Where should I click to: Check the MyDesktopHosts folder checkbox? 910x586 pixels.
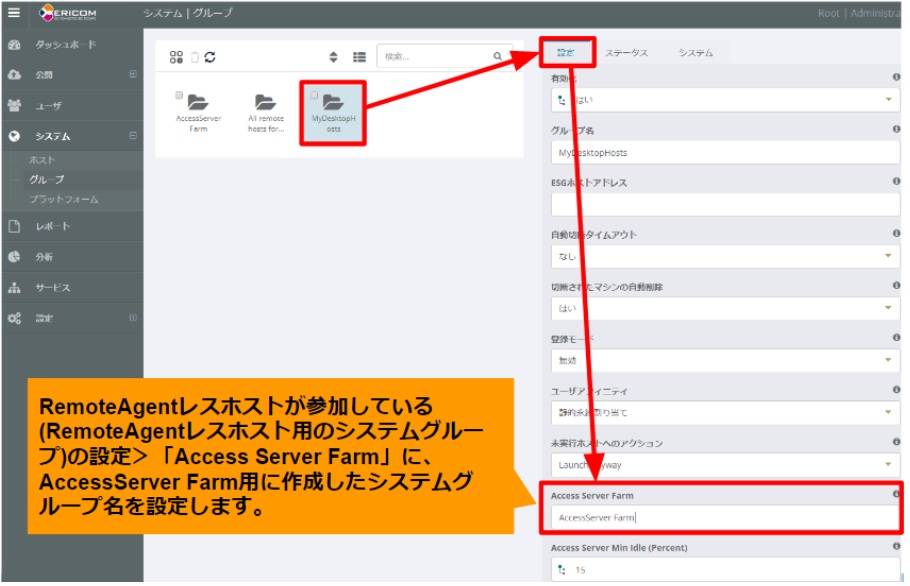click(x=313, y=95)
